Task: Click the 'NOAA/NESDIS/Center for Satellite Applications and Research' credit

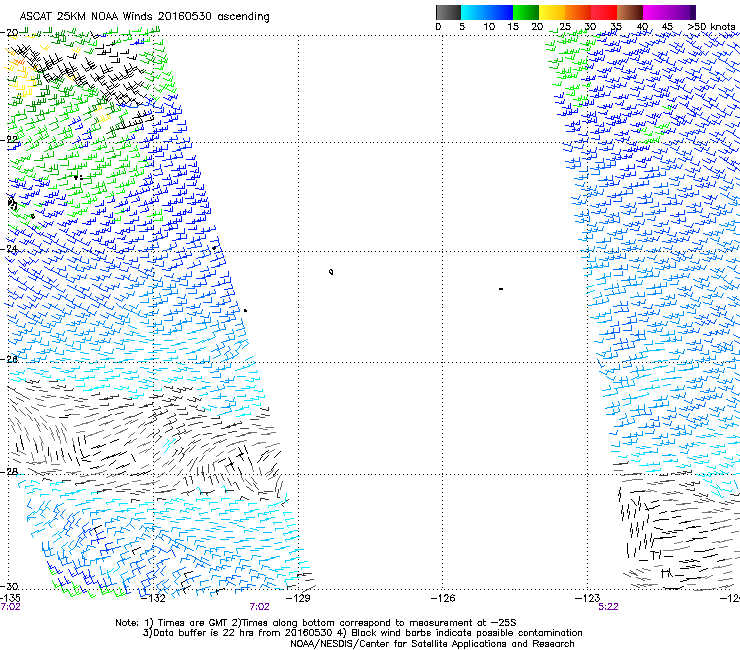Action: pyautogui.click(x=432, y=644)
